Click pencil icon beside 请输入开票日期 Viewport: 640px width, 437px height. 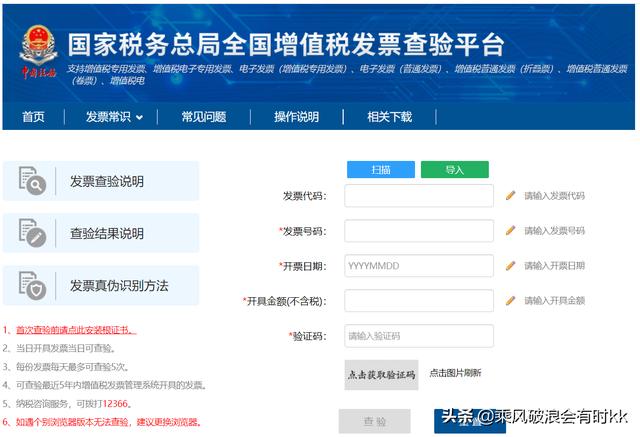[510, 266]
